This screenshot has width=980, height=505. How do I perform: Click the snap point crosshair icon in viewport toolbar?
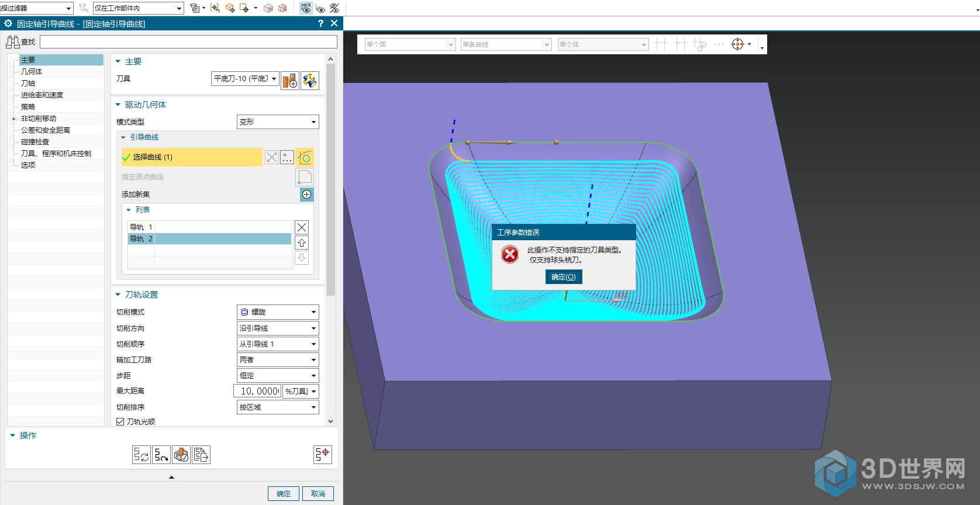tap(738, 44)
